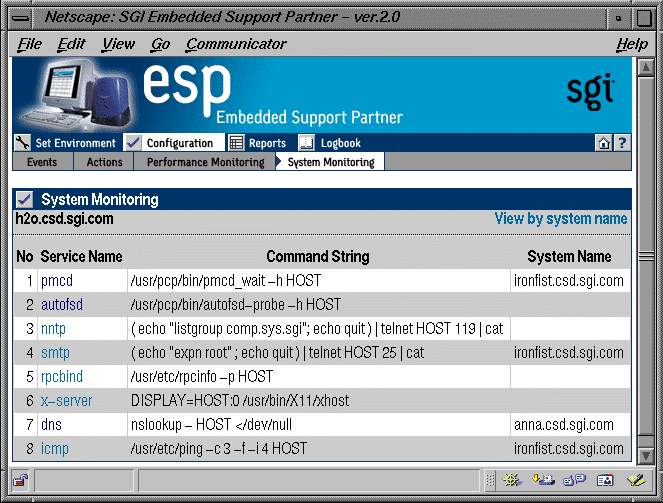Image resolution: width=663 pixels, height=503 pixels.
Task: Open the nntp service link
Action: (x=53, y=328)
